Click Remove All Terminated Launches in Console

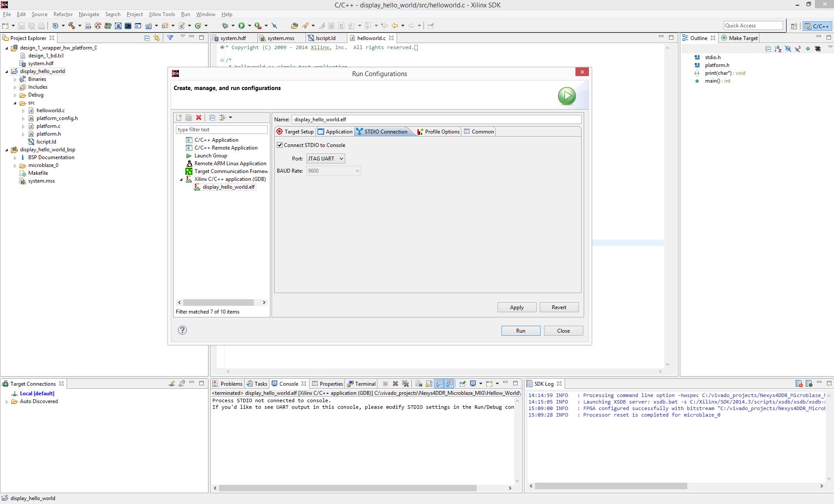(x=405, y=384)
